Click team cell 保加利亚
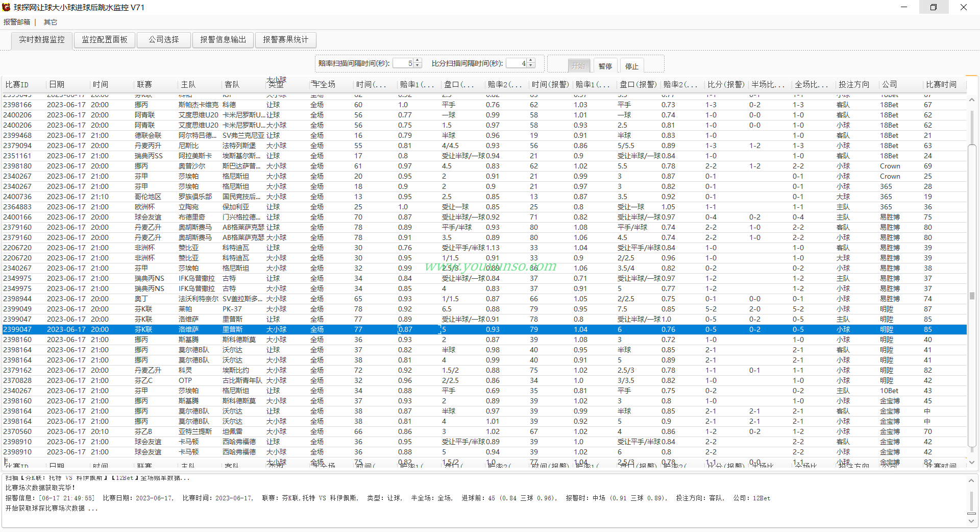 point(236,207)
